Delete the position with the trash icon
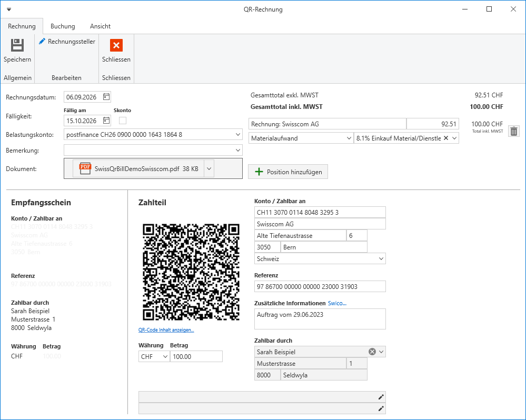526x420 pixels. [514, 131]
